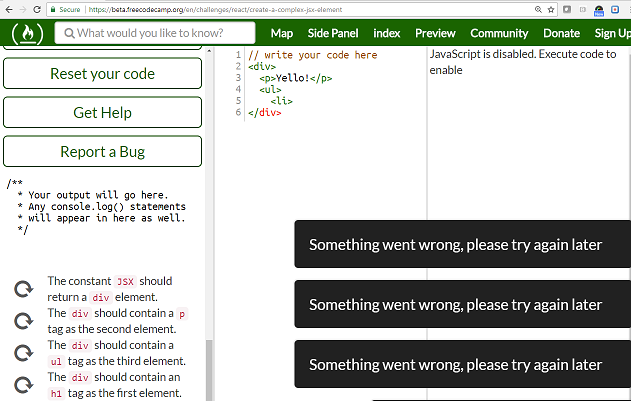Click the '<ul>' tag on editor line 4
This screenshot has height=401, width=631.
coord(270,89)
